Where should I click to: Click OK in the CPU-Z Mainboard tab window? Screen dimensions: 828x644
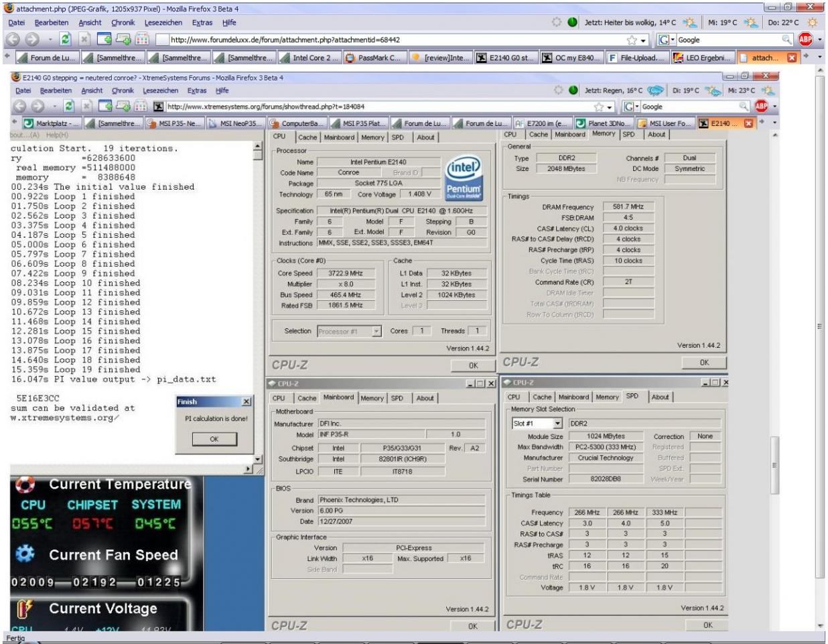[x=473, y=627]
